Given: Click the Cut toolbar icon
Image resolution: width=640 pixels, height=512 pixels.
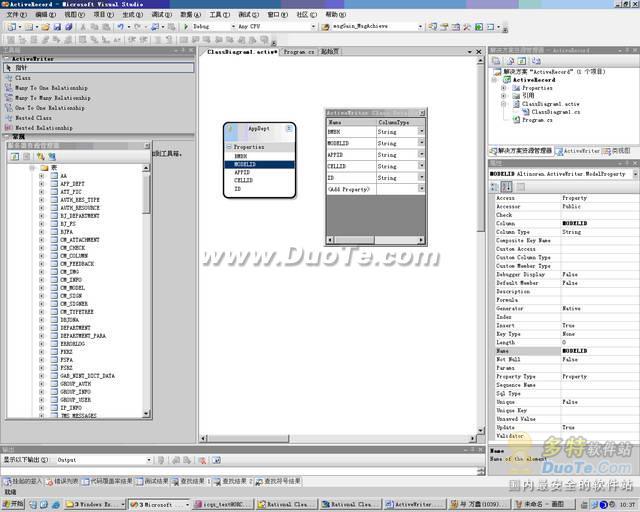Looking at the screenshot, I should pos(83,27).
